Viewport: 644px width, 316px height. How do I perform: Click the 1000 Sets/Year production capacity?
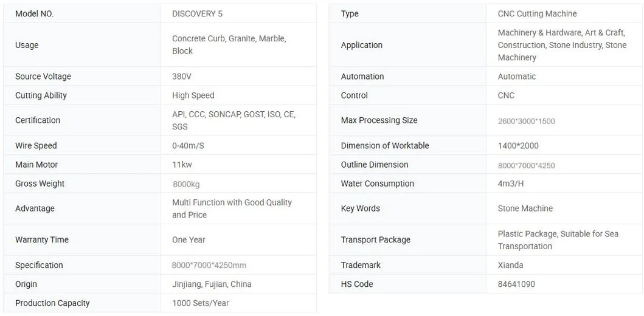pyautogui.click(x=201, y=303)
